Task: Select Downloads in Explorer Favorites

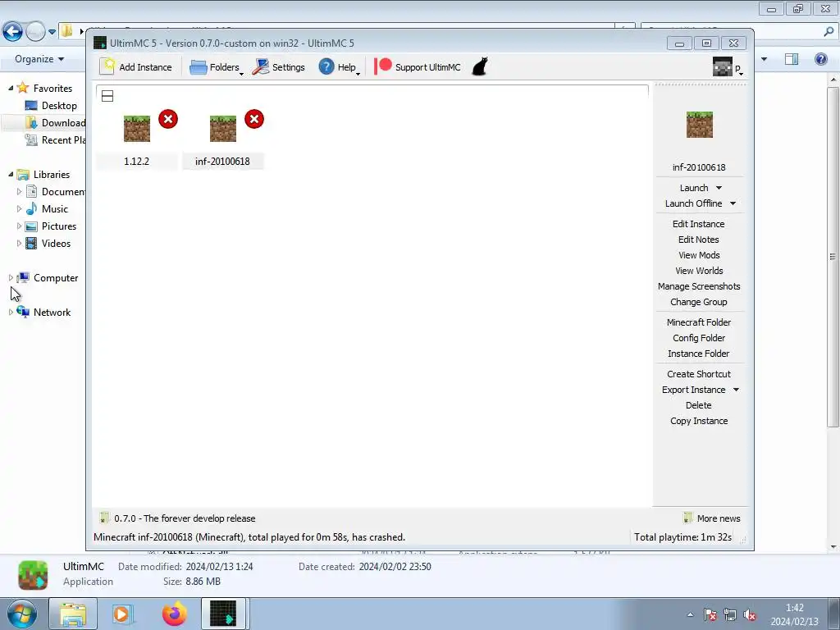Action: click(55, 123)
